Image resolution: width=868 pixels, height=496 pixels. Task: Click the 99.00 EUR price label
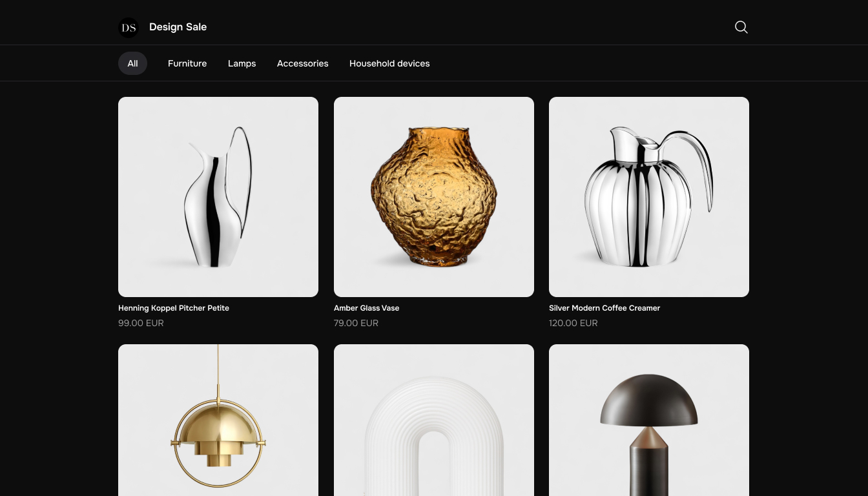point(141,323)
